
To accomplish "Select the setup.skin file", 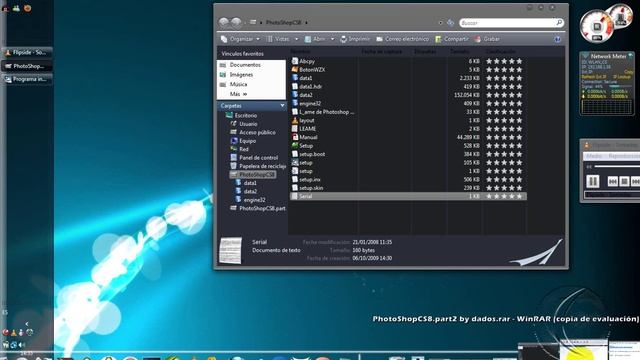I will (307, 188).
